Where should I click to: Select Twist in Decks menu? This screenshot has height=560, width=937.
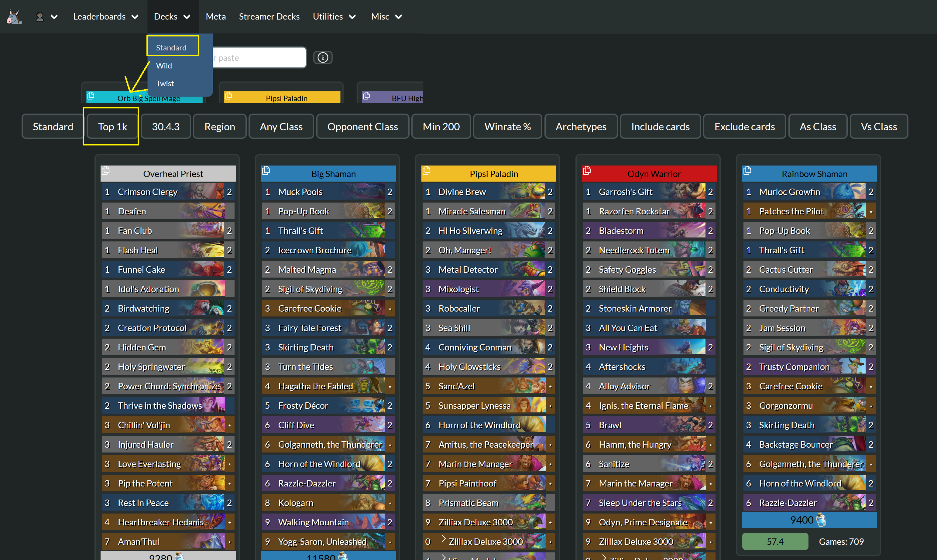(165, 84)
